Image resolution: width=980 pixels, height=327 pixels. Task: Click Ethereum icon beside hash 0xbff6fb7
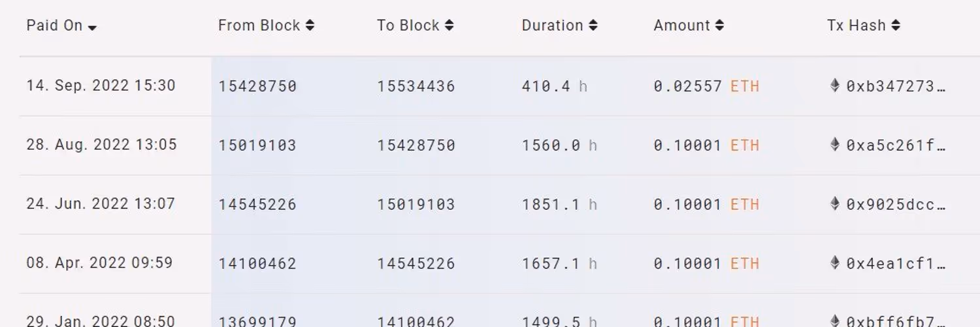click(x=834, y=320)
